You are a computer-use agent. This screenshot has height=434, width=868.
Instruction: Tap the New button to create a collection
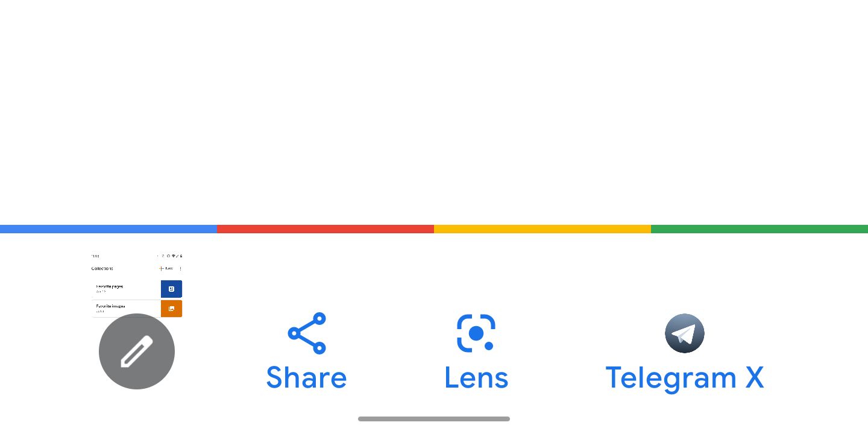pyautogui.click(x=167, y=268)
